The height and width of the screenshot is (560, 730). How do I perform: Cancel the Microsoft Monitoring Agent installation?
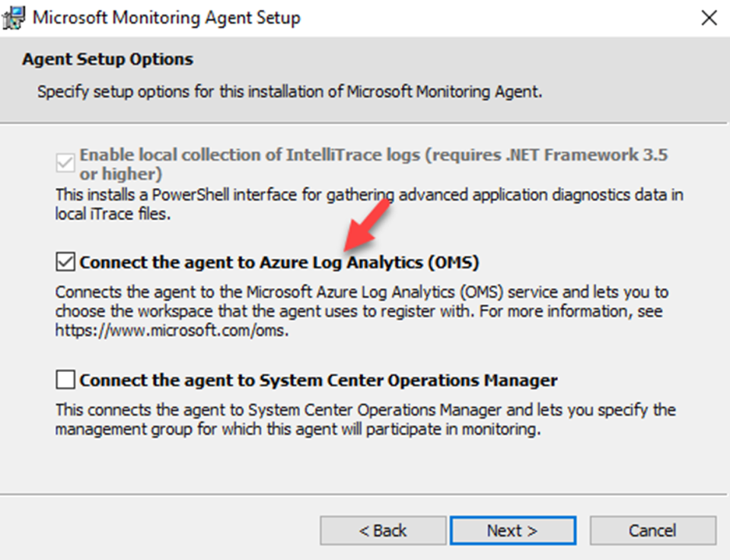click(x=652, y=530)
